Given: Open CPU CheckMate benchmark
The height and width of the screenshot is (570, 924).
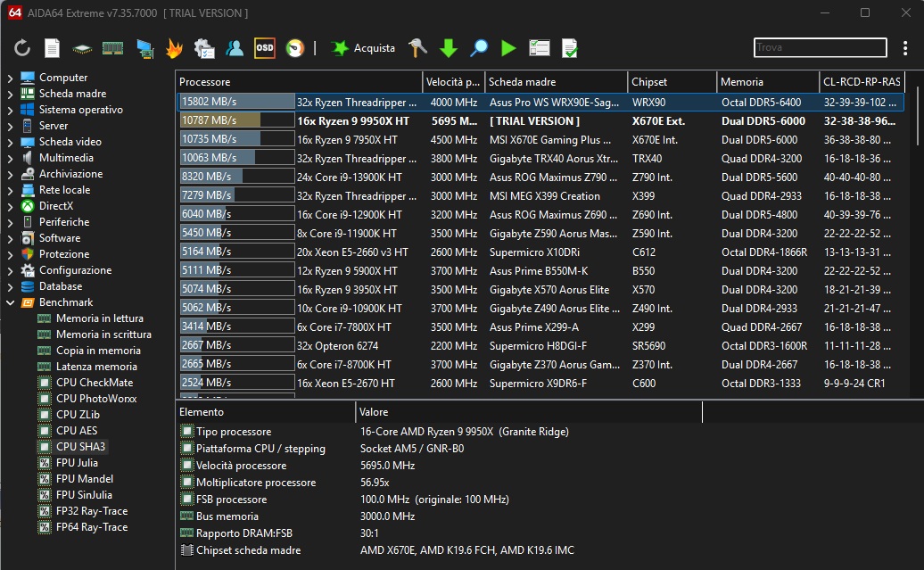Looking at the screenshot, I should pos(95,383).
